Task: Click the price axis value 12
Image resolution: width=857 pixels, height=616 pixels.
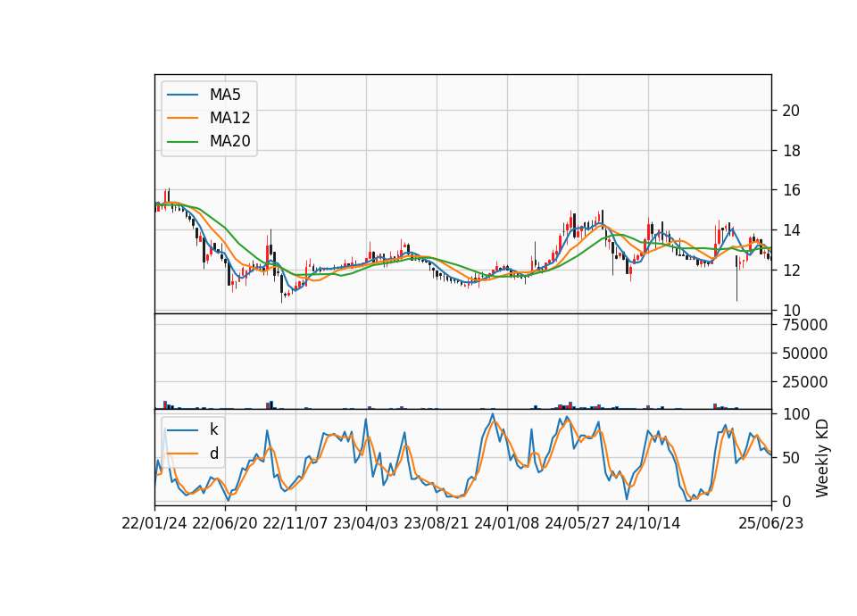Action: pyautogui.click(x=791, y=270)
